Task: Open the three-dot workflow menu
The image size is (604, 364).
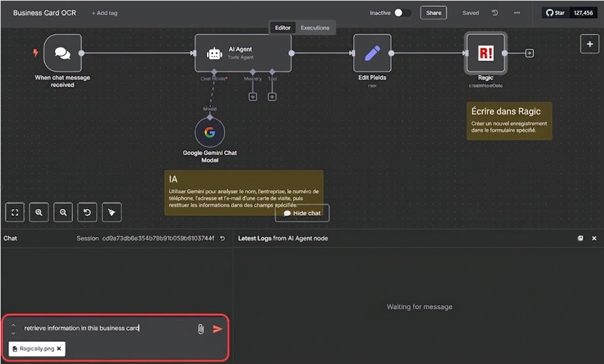Action: [517, 13]
